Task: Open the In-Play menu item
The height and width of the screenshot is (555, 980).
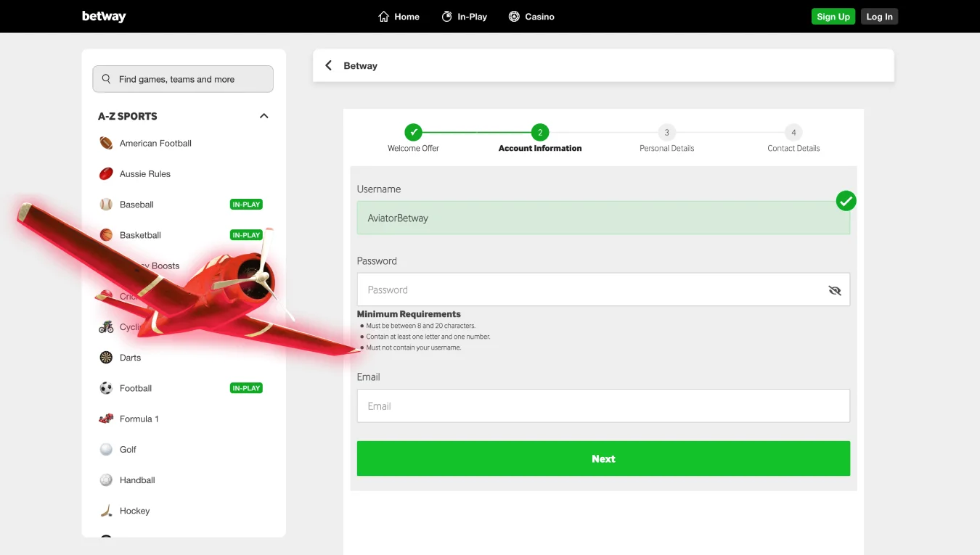Action: click(465, 17)
